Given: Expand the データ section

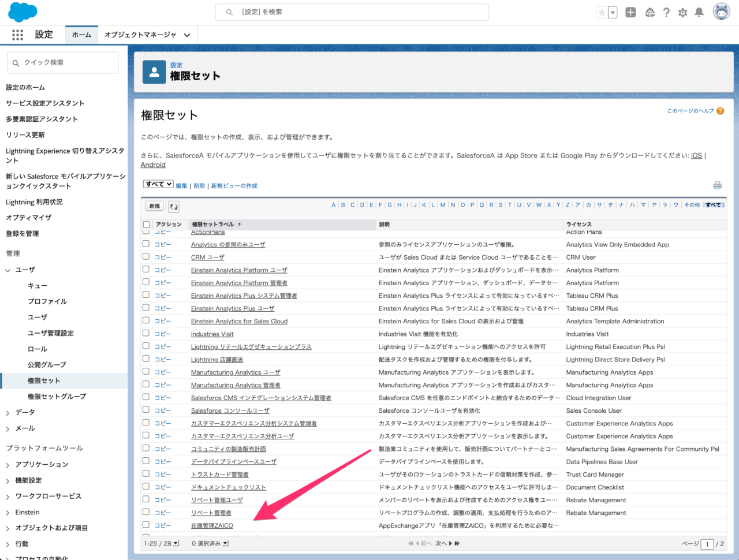Looking at the screenshot, I should tap(8, 413).
